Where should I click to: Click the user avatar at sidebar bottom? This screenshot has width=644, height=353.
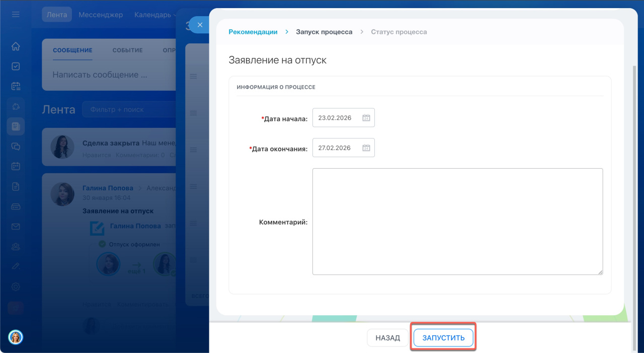coord(16,337)
